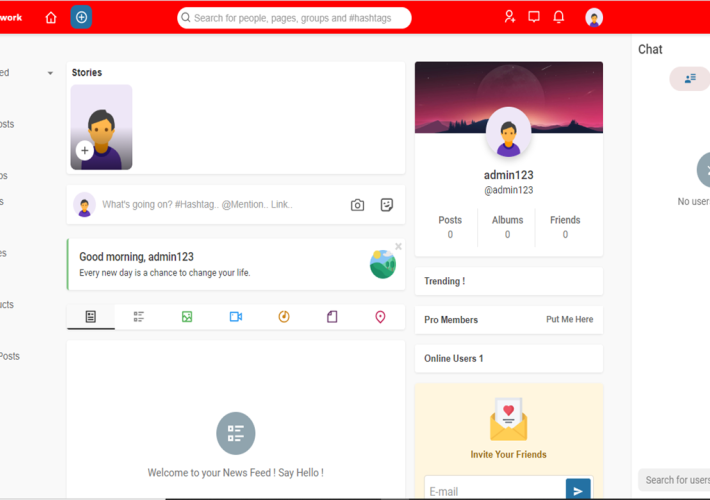Open your story thumbnail
Viewport: 710px width, 500px height.
point(101,127)
